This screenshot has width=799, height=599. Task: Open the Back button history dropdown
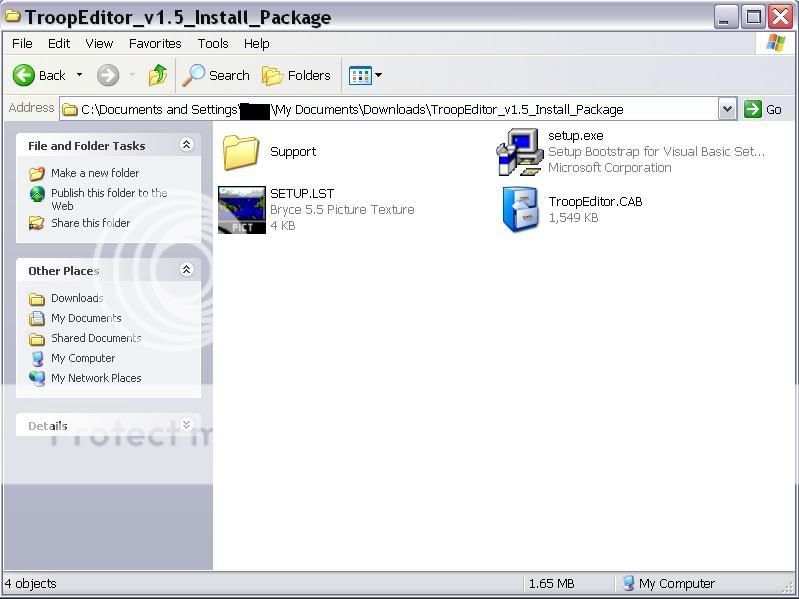(x=80, y=75)
